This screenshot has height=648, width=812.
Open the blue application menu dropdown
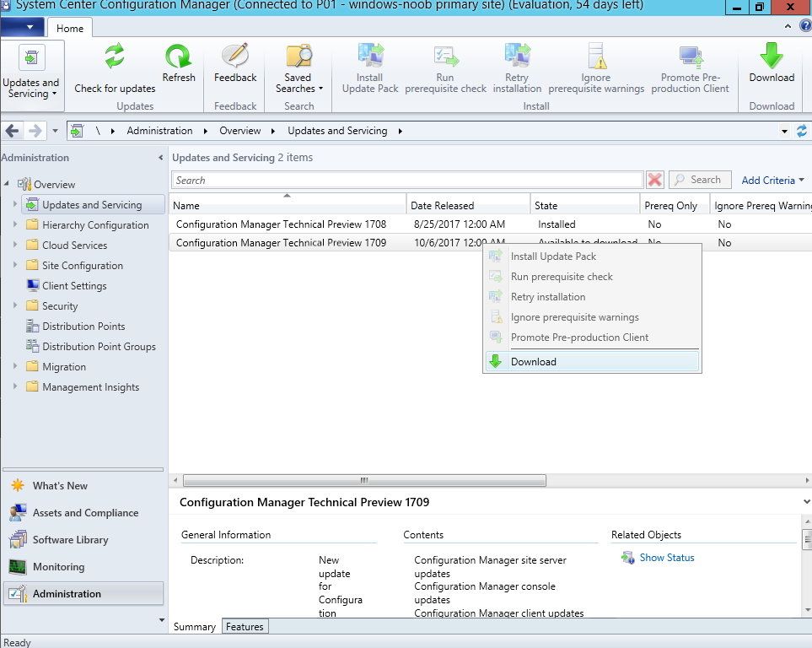coord(23,27)
